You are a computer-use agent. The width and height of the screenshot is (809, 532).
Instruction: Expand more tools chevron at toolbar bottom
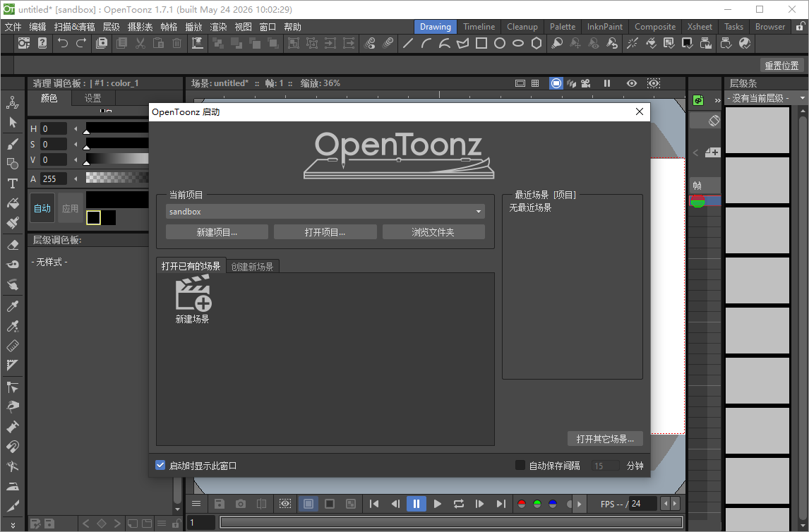pos(13,525)
